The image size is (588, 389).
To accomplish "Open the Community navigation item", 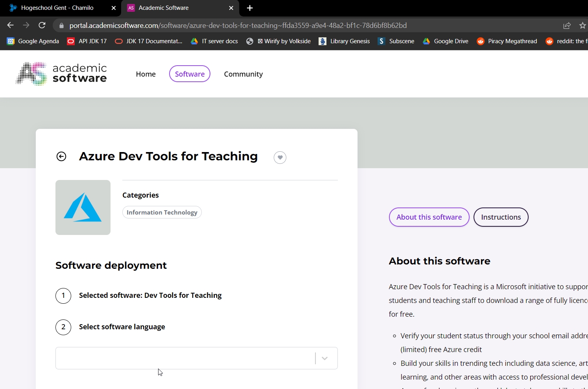I will point(243,74).
